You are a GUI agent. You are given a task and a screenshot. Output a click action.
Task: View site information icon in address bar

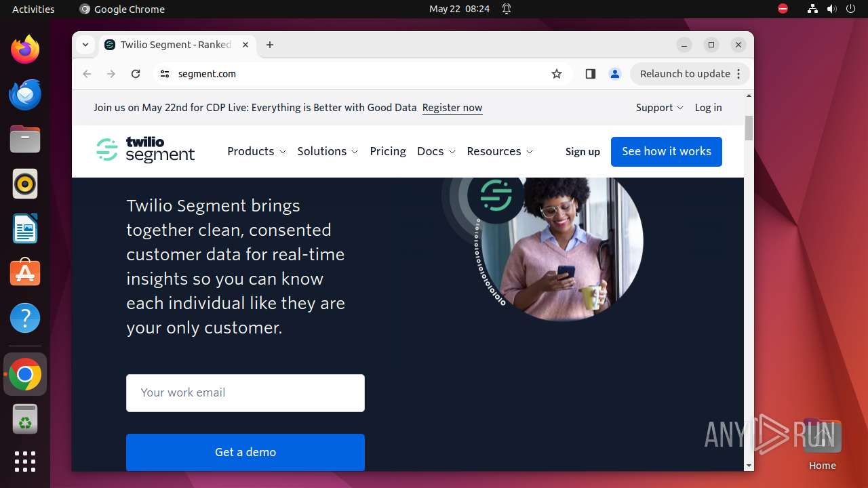pyautogui.click(x=164, y=74)
